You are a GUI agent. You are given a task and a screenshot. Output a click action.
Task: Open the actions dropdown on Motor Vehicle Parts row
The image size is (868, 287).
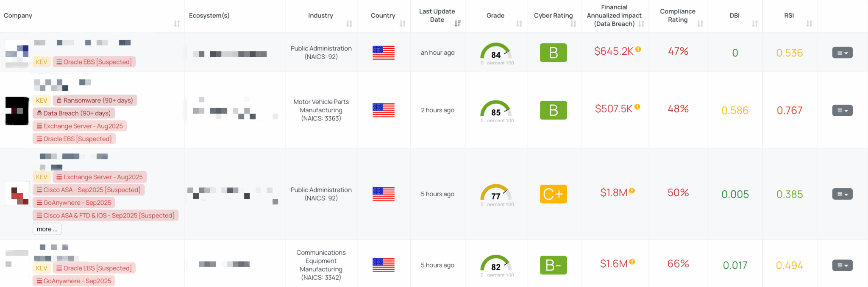pyautogui.click(x=842, y=110)
